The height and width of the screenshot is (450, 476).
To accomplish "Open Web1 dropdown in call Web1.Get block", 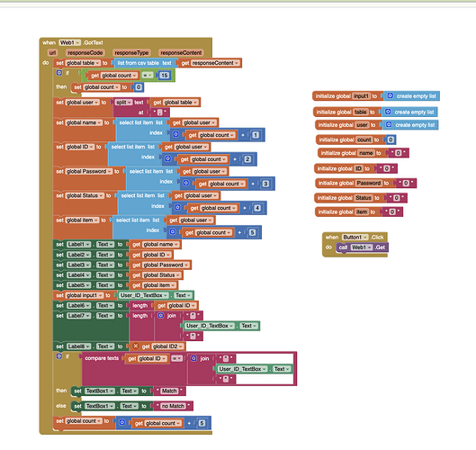I will (x=361, y=247).
